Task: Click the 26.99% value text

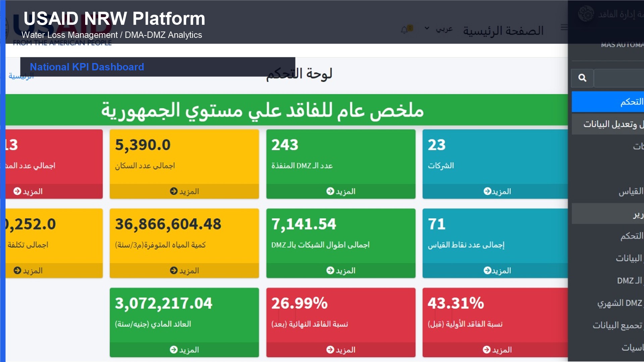Action: click(300, 303)
